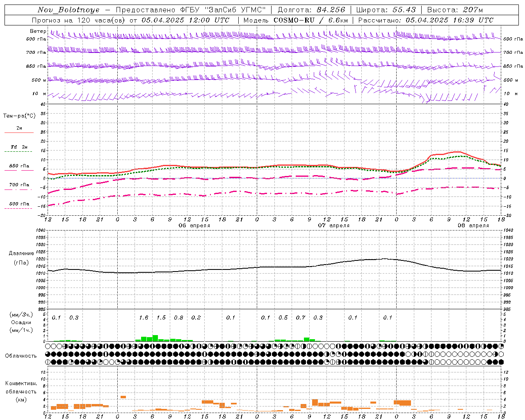Screen dimensions: 525x420
Task: Click the model name COSMO-RU / 6.6км
Action: tap(311, 20)
